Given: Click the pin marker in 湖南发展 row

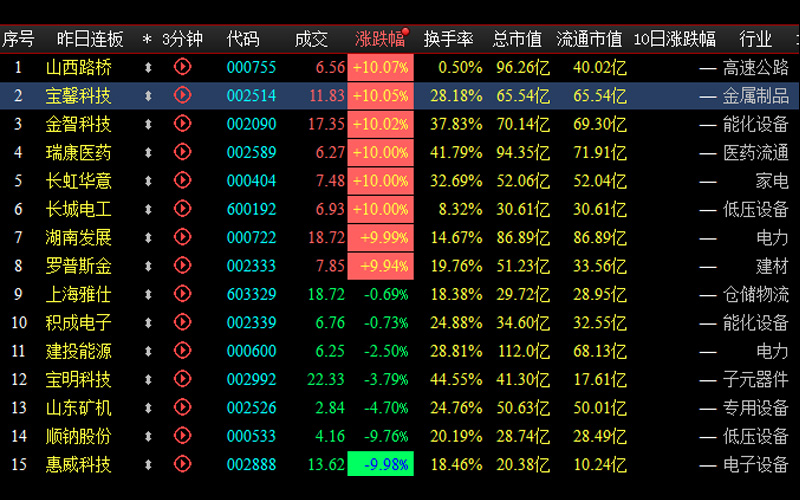Looking at the screenshot, I should coord(148,238).
